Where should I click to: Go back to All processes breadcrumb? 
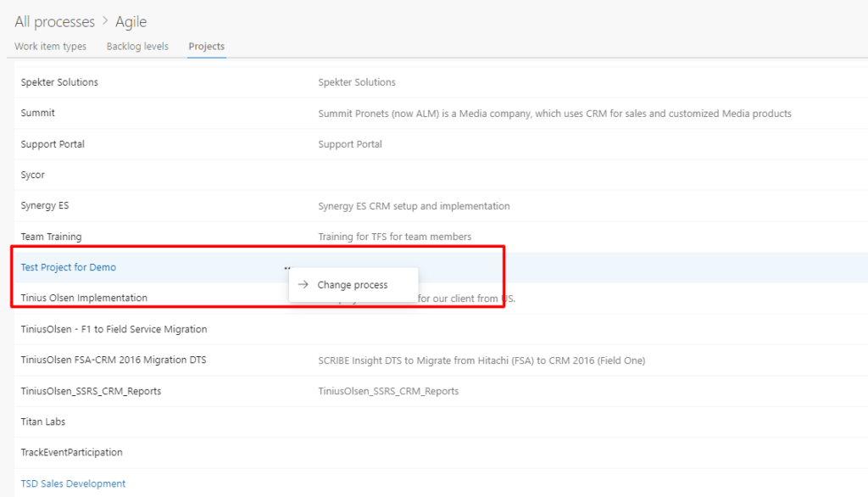[55, 21]
